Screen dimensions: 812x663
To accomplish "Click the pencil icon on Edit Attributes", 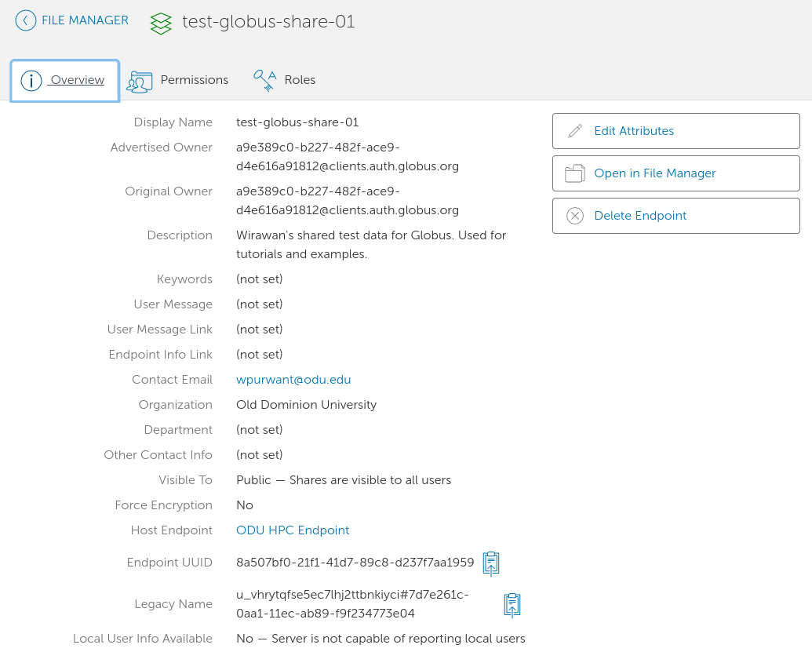I will [574, 130].
